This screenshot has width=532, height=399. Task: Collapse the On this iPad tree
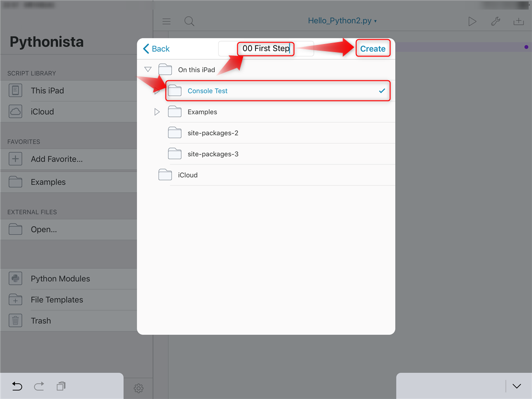pos(148,70)
